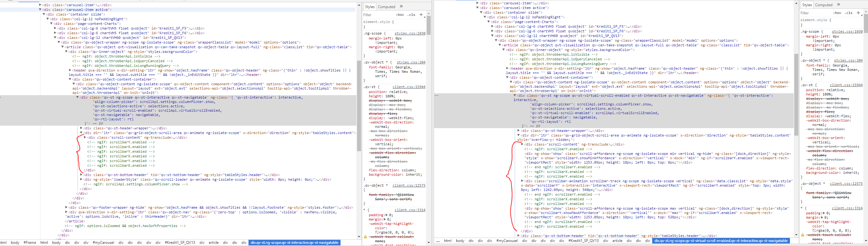Open client.css:12575 link in left Styles pane
Screen dimensions: 868x246
click(409, 185)
